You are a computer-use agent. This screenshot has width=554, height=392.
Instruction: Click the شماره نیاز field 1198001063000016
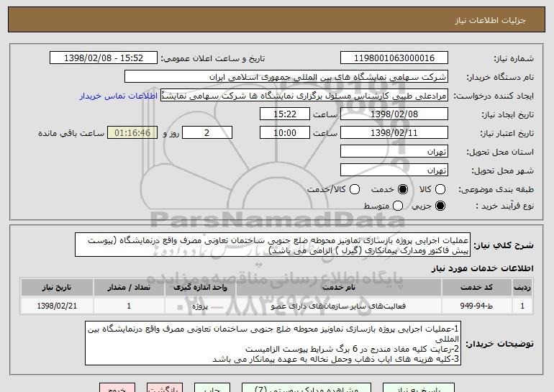(394, 58)
